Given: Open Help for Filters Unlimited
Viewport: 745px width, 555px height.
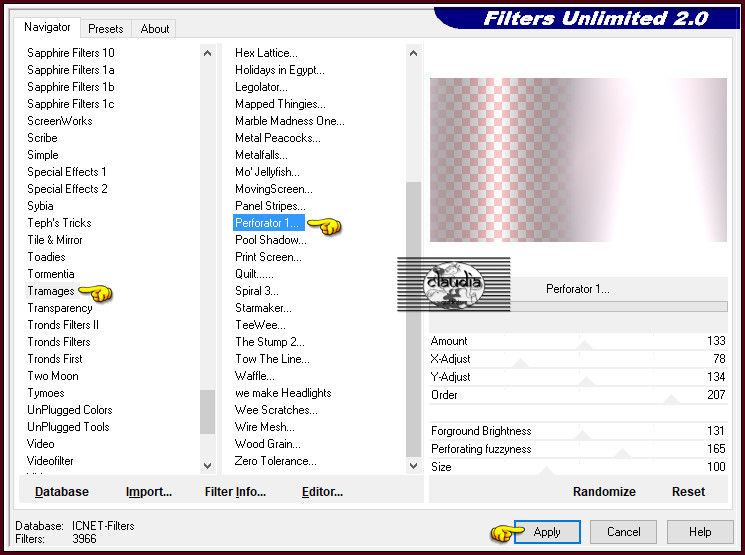Looking at the screenshot, I should 700,532.
